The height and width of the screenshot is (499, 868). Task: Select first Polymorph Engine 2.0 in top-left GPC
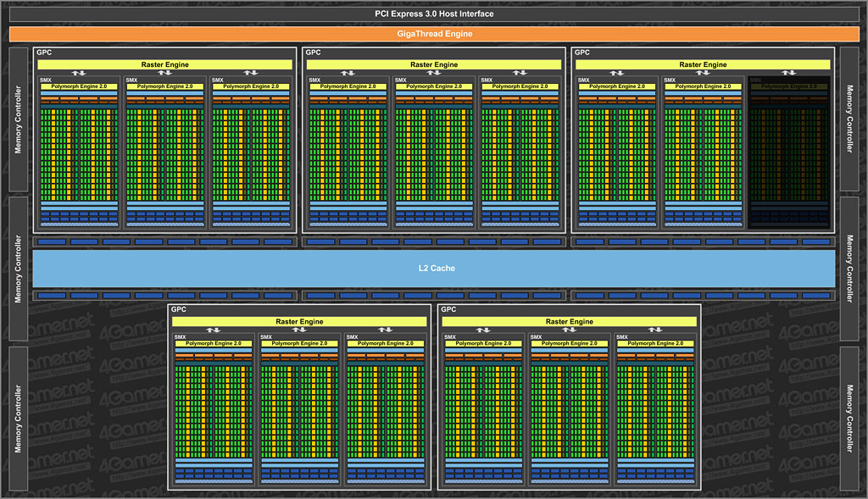coord(80,86)
